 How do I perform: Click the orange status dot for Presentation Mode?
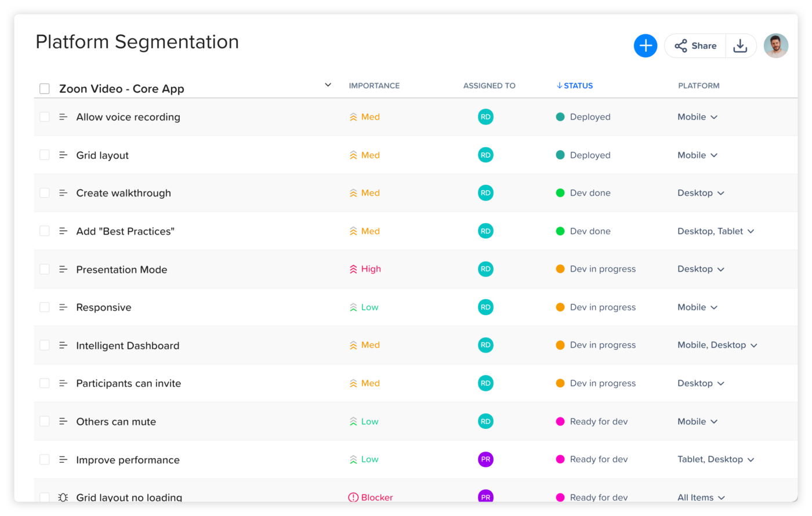click(560, 269)
